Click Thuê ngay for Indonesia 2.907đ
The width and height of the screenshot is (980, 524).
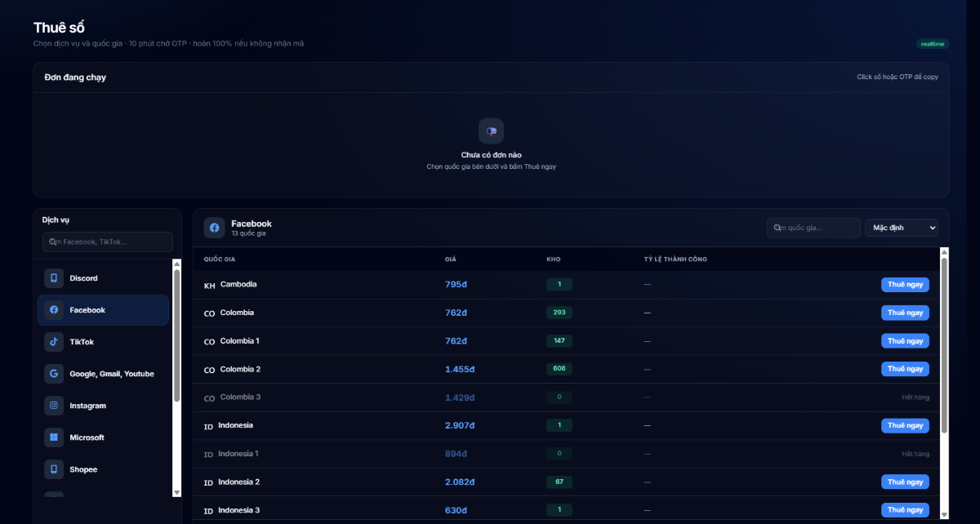click(905, 425)
